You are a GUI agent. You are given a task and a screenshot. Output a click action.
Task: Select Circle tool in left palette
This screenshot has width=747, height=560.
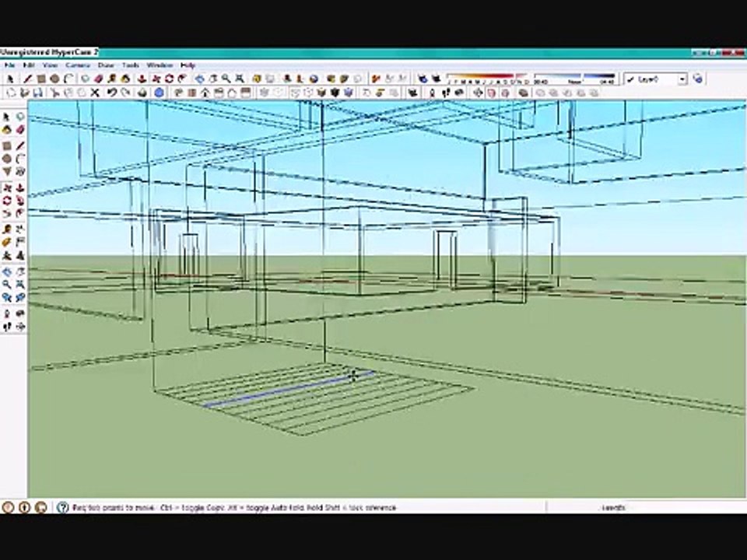click(7, 159)
